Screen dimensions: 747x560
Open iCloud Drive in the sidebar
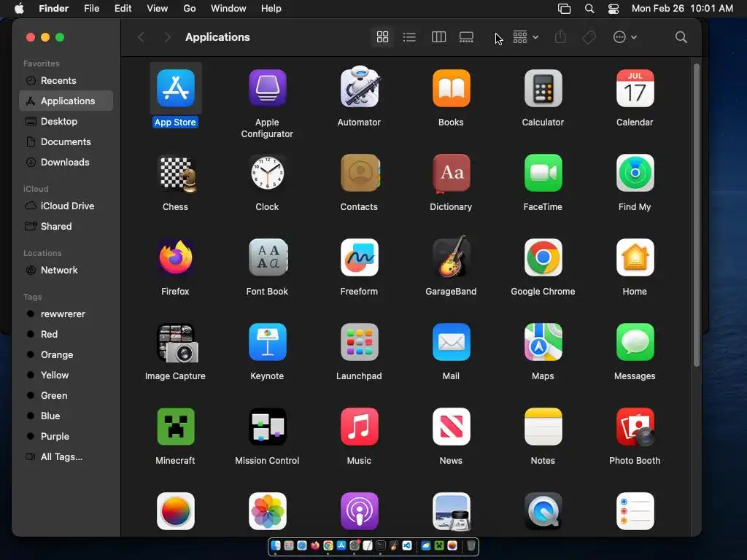click(x=66, y=206)
